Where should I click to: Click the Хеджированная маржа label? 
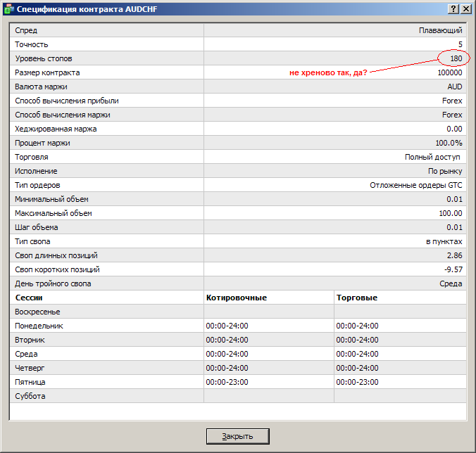pos(56,129)
